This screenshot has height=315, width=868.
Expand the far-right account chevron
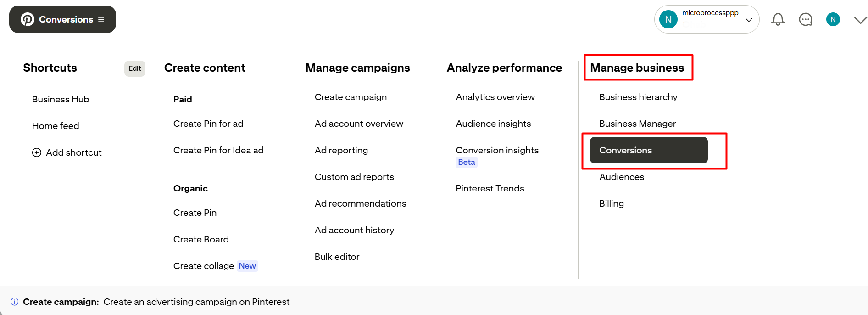[x=860, y=20]
